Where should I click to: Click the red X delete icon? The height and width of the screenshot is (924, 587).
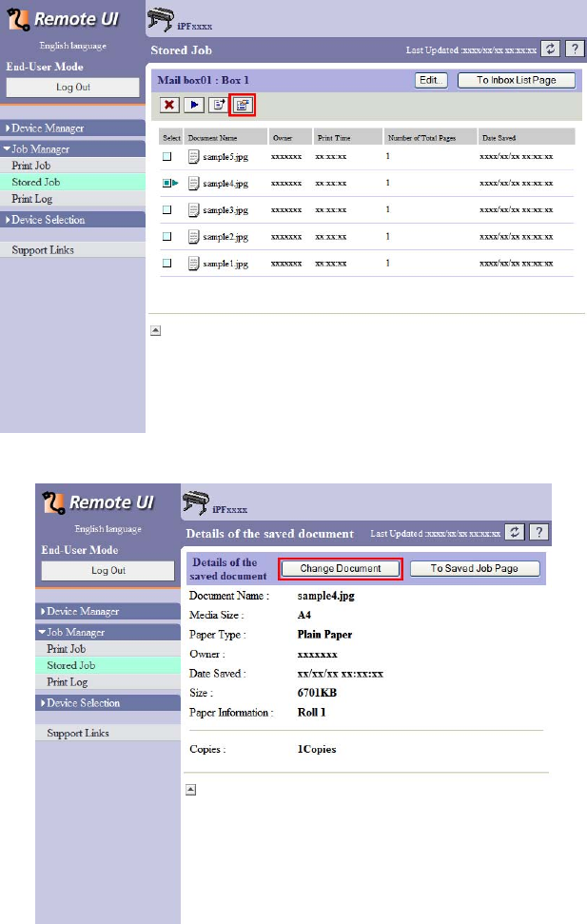[x=169, y=105]
